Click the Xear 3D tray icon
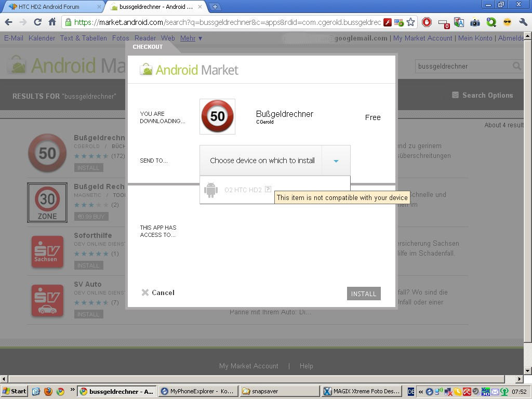Viewport: 532px width, 399px height. [x=486, y=392]
